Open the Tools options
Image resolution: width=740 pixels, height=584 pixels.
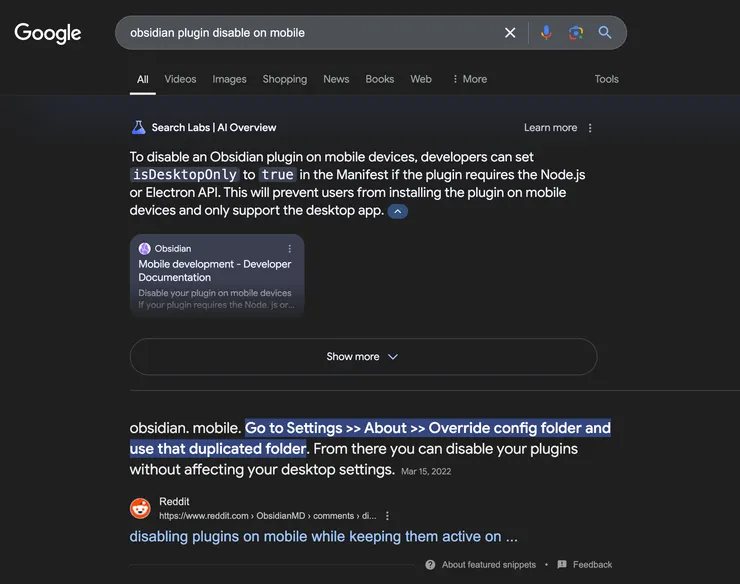pos(606,79)
